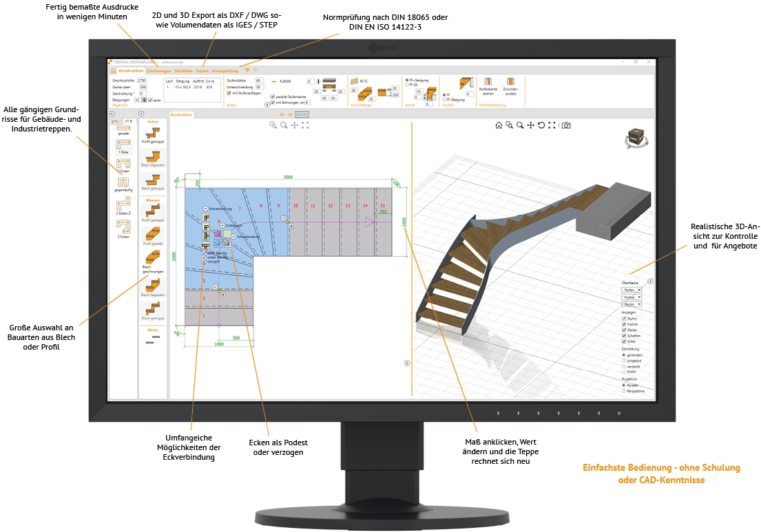Click the 3000 dimension value in plan
The width and height of the screenshot is (761, 532).
tap(288, 177)
